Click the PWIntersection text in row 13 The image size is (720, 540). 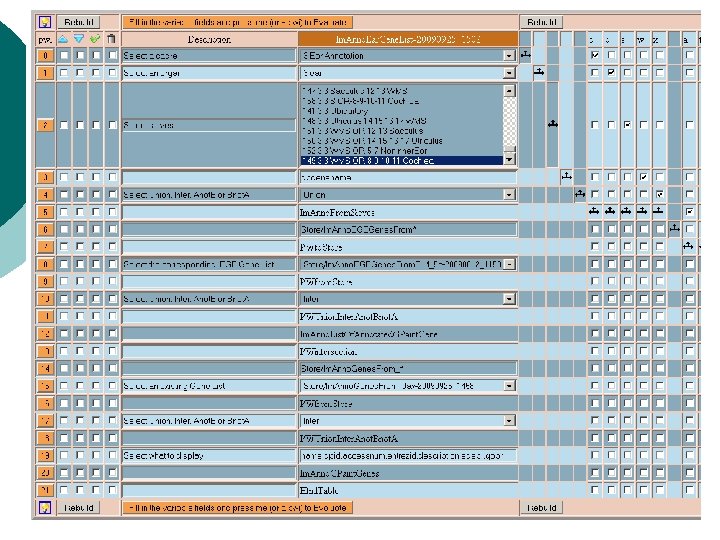328,352
